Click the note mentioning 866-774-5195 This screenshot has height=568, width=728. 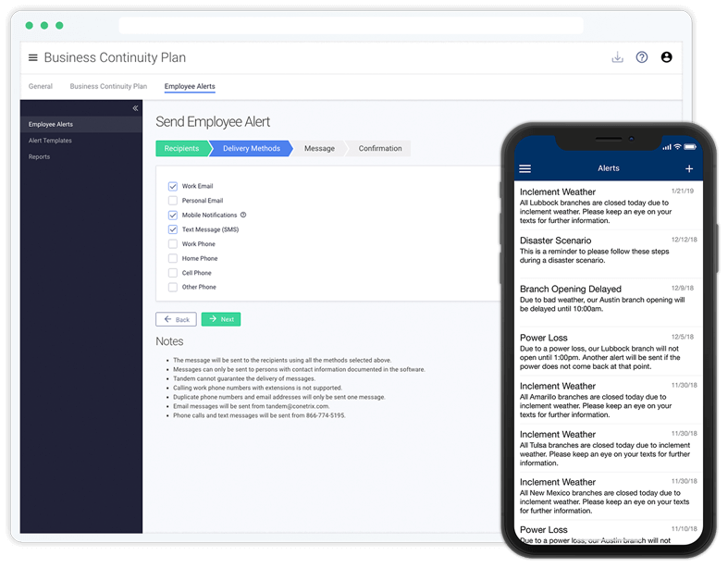pyautogui.click(x=259, y=415)
